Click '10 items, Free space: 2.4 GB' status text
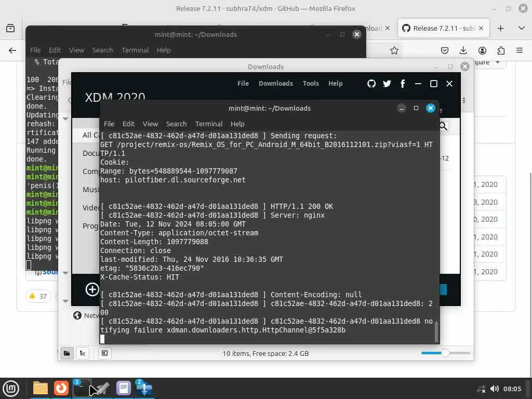 click(x=265, y=353)
